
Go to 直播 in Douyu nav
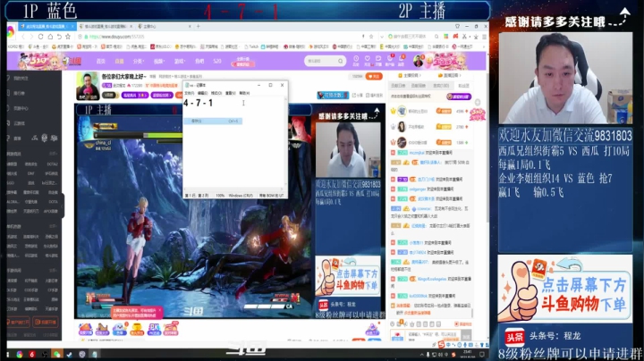tap(119, 61)
